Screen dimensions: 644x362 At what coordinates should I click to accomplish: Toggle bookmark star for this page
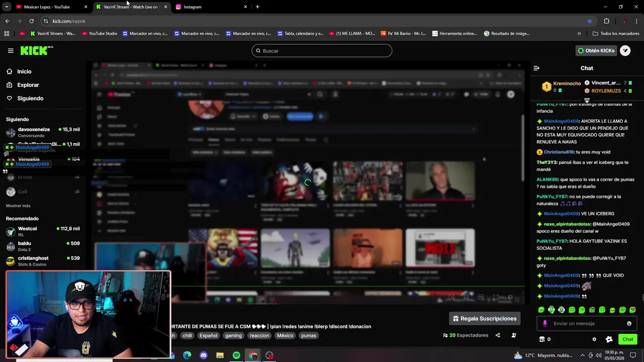[589, 21]
